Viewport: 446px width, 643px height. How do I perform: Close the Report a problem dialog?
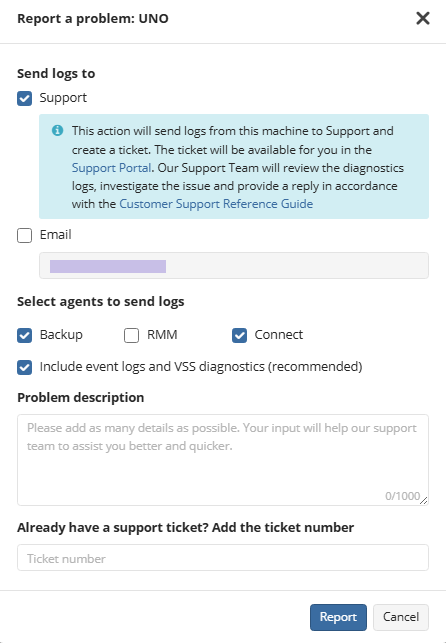tap(423, 18)
